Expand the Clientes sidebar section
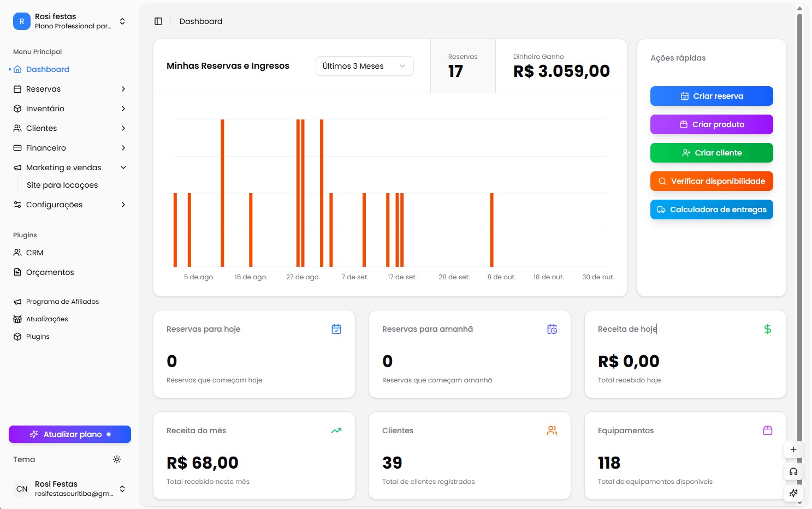 click(x=123, y=128)
